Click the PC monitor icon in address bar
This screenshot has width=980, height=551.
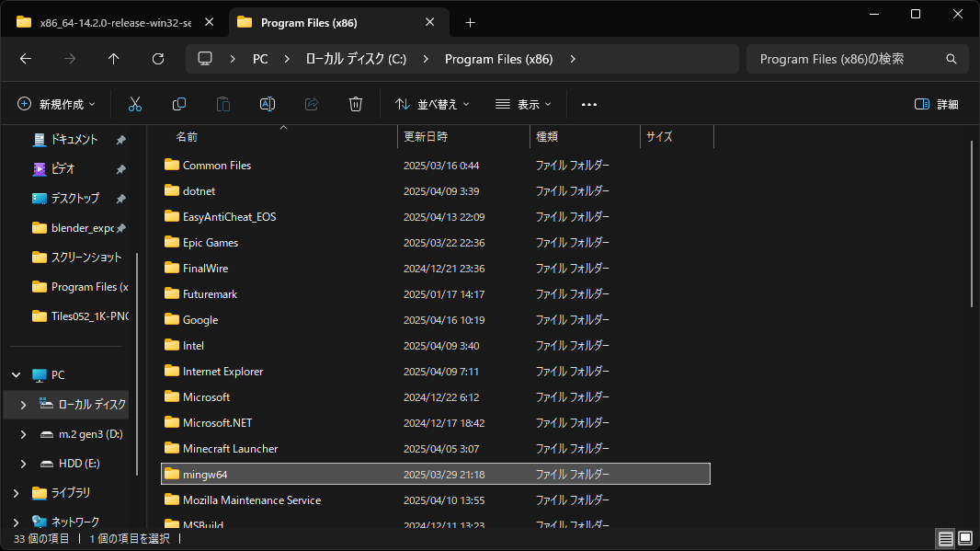click(205, 59)
